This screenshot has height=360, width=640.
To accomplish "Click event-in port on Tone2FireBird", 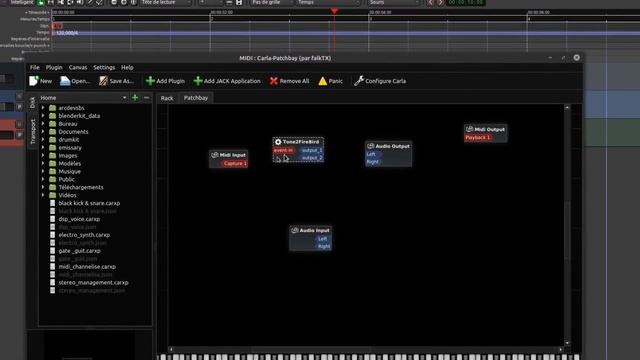I will tap(283, 150).
